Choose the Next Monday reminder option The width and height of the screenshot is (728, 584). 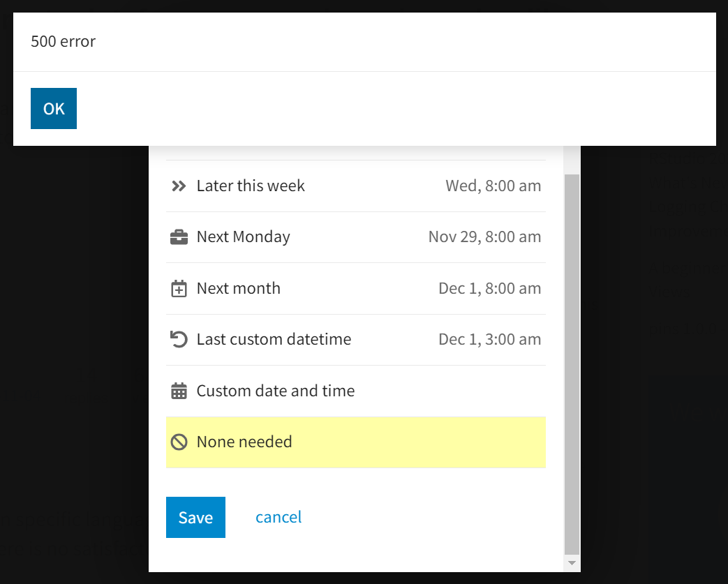point(243,237)
